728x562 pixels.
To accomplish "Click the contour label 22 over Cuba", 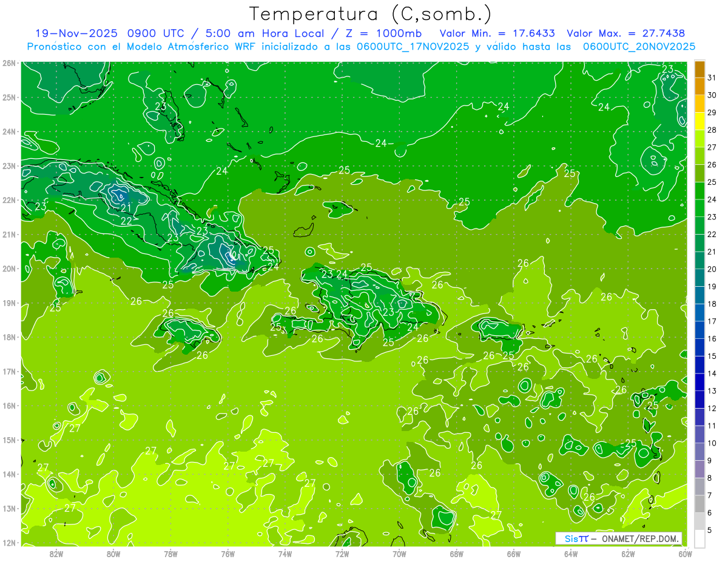I will (126, 221).
